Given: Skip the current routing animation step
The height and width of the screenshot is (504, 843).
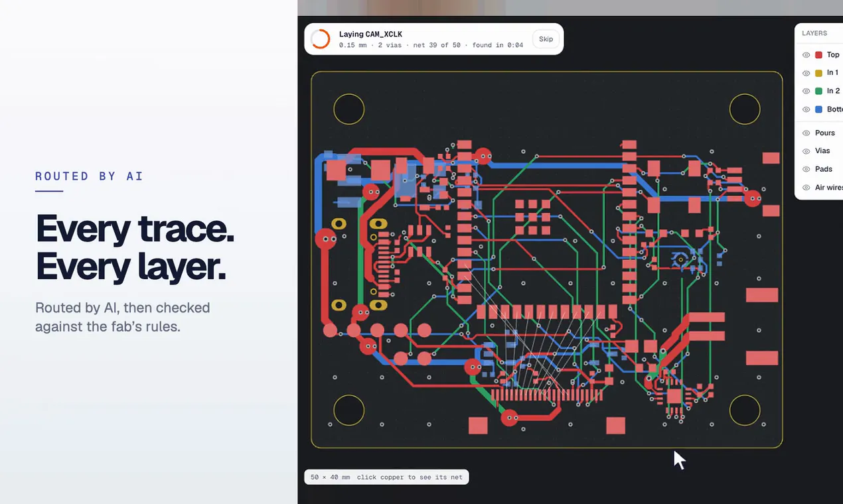Looking at the screenshot, I should point(546,39).
